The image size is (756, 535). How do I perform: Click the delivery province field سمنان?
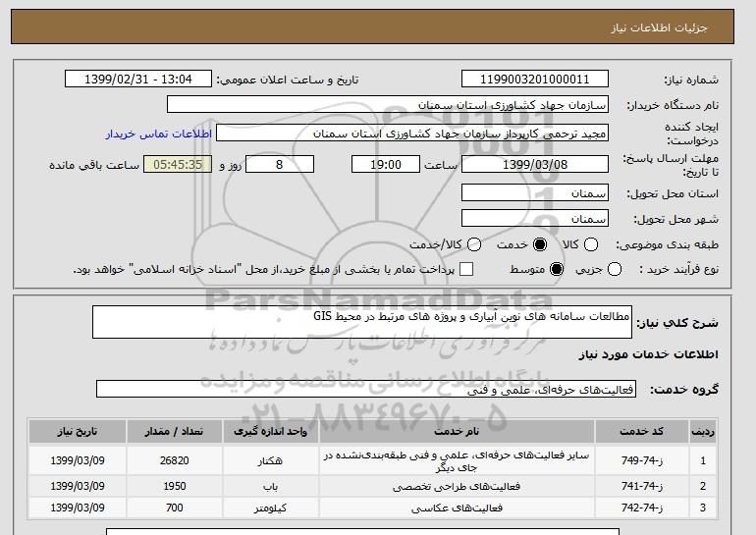coord(535,192)
